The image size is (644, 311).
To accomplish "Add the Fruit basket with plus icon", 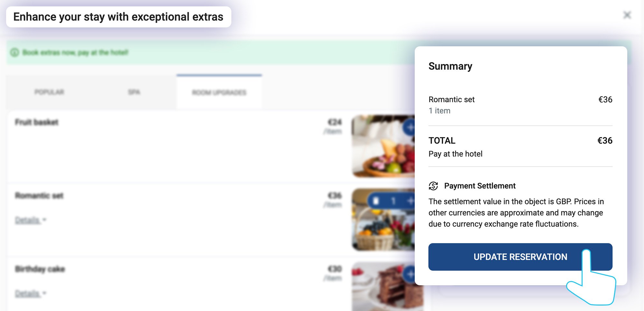I will [410, 128].
